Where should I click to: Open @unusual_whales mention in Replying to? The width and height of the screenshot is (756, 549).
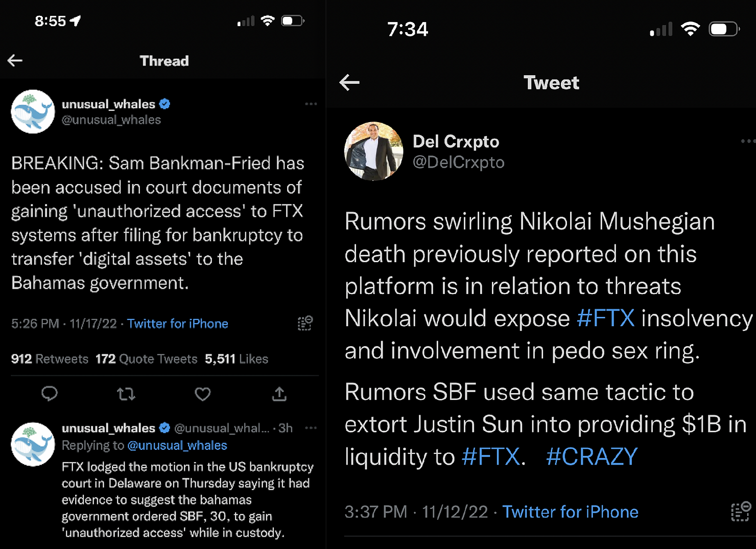pyautogui.click(x=177, y=445)
